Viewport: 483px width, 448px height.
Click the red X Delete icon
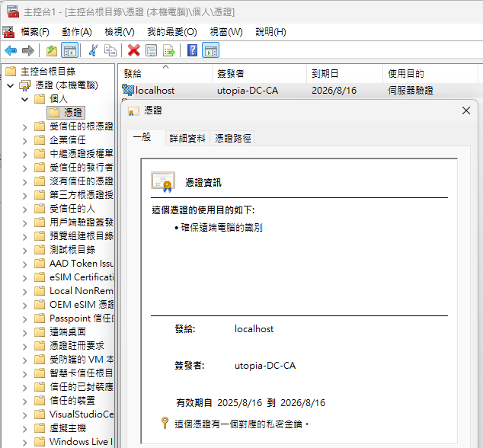point(133,50)
